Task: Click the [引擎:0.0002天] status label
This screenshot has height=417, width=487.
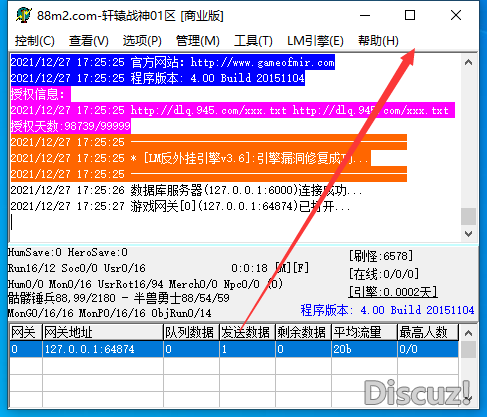Action: pos(393,292)
